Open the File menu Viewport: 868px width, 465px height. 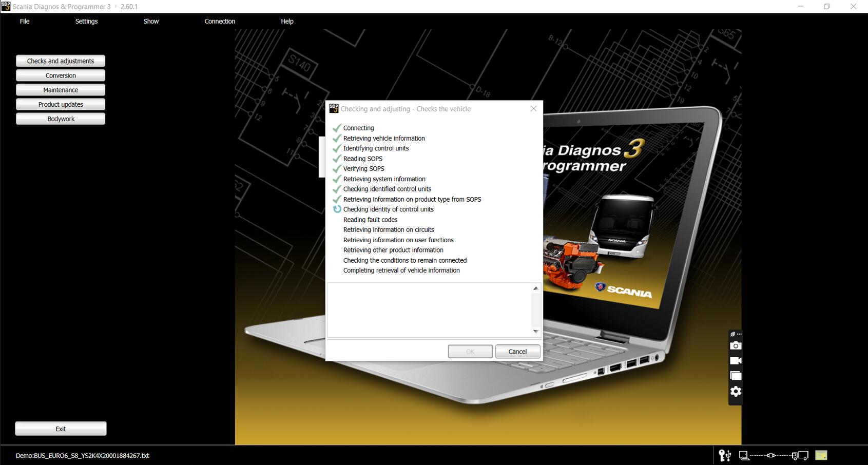point(24,21)
